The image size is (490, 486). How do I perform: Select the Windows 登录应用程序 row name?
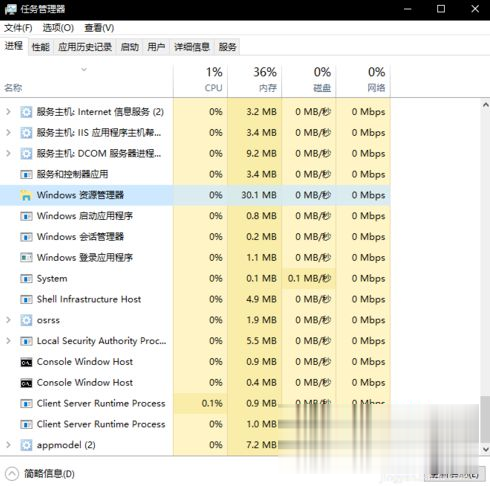click(85, 258)
